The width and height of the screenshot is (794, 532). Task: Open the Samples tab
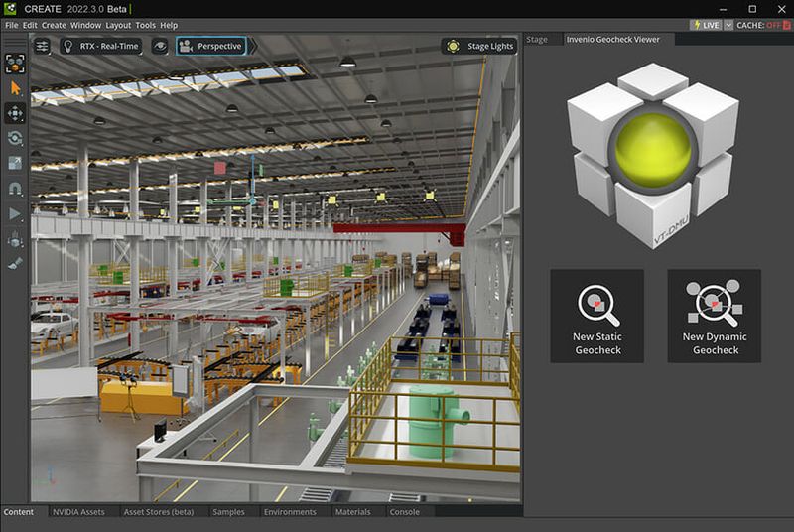(228, 512)
